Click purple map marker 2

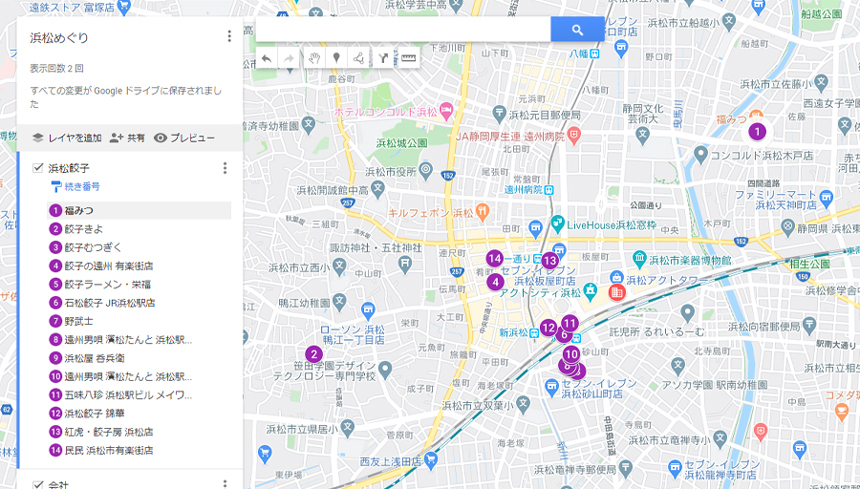pyautogui.click(x=314, y=354)
